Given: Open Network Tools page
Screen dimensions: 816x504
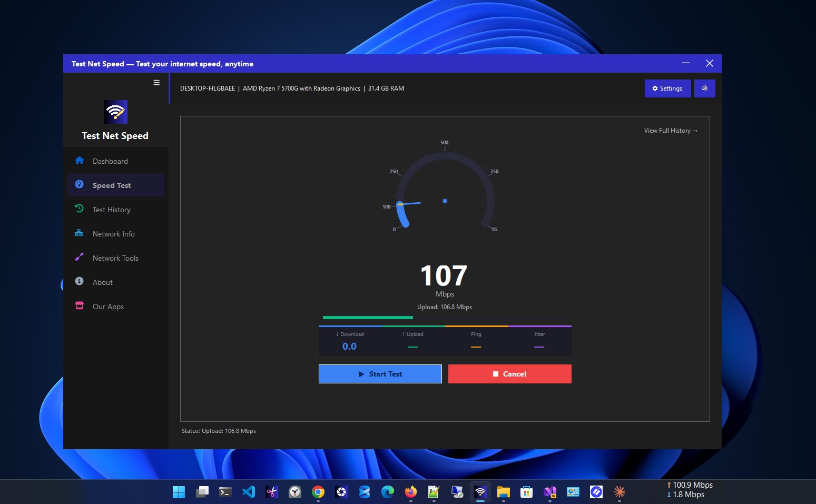Looking at the screenshot, I should click(116, 258).
